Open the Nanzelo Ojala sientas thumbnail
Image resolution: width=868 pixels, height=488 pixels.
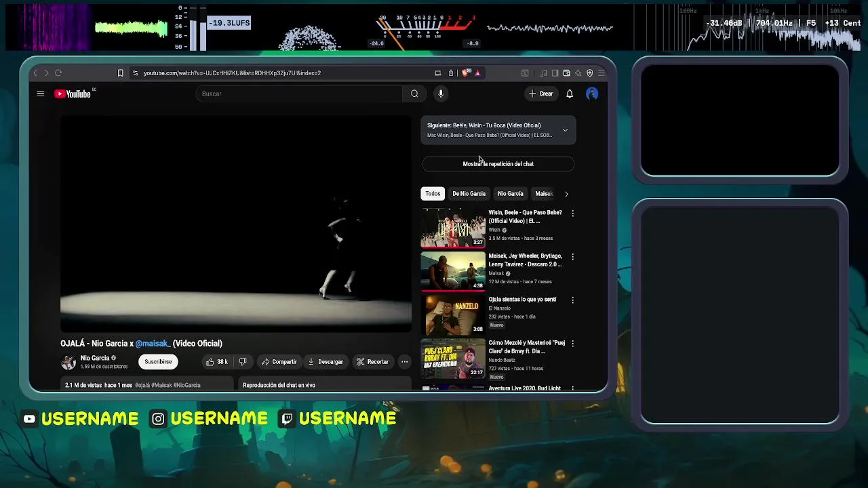(x=453, y=314)
